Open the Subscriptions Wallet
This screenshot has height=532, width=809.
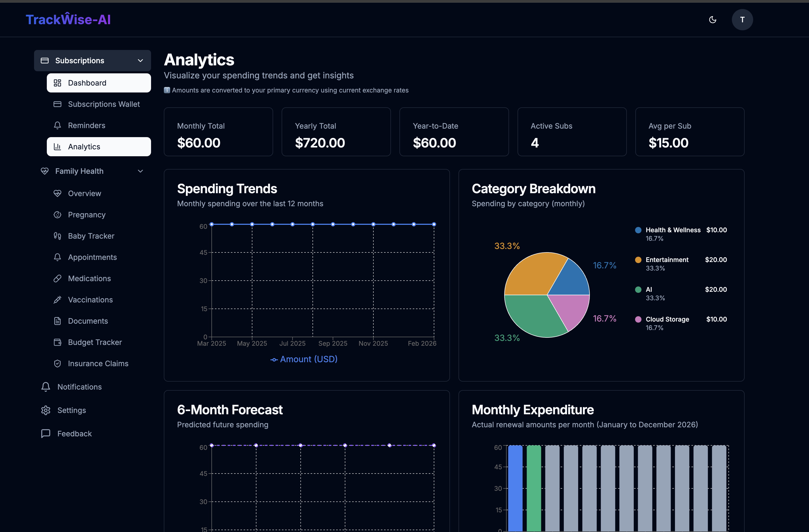[104, 104]
